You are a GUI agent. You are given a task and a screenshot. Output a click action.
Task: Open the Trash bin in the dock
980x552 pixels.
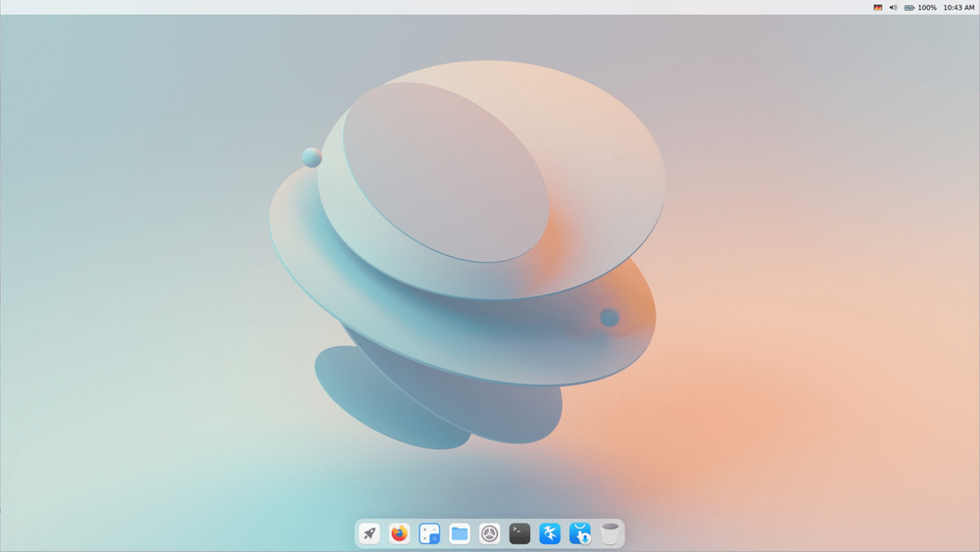[610, 534]
